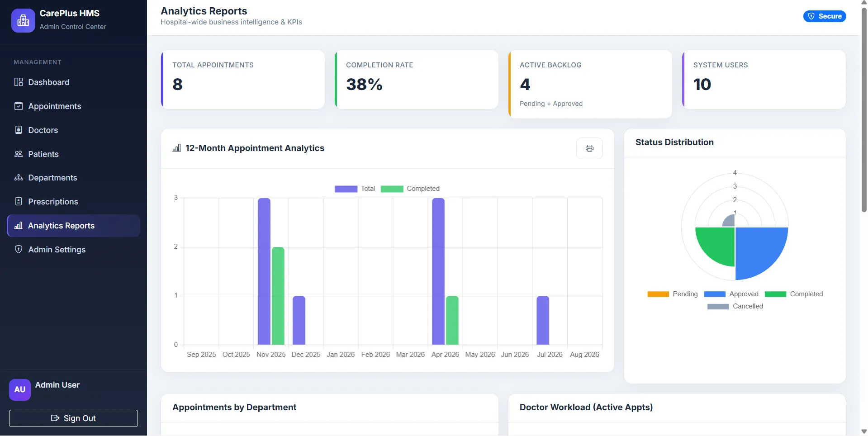Click the printer icon for appointment analytics
This screenshot has width=868, height=436.
click(x=589, y=148)
